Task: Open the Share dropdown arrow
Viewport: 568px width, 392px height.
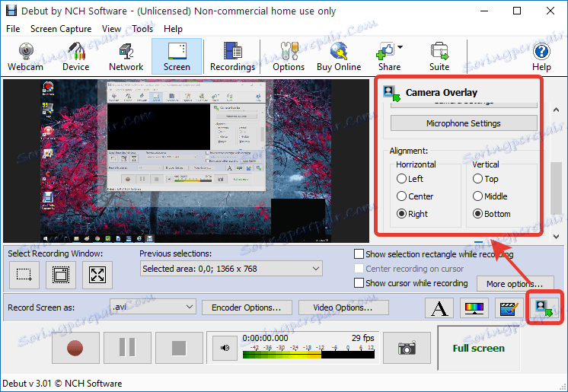Action: click(x=400, y=47)
